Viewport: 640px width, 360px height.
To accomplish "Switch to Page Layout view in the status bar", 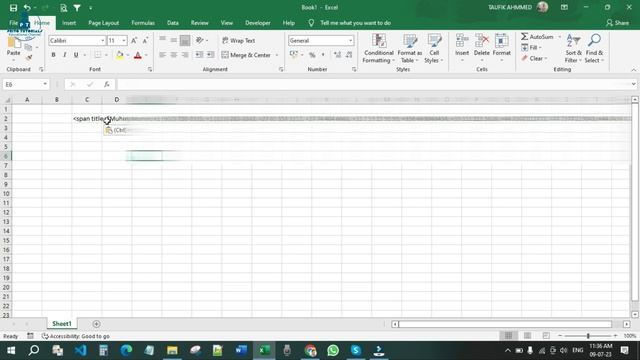I will [x=527, y=336].
